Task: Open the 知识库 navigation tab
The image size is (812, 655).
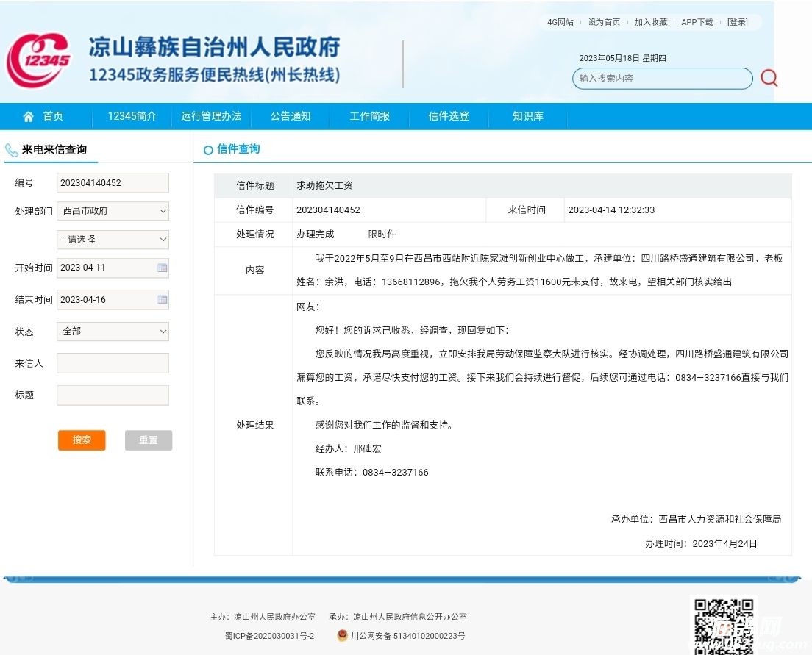Action: [x=528, y=116]
